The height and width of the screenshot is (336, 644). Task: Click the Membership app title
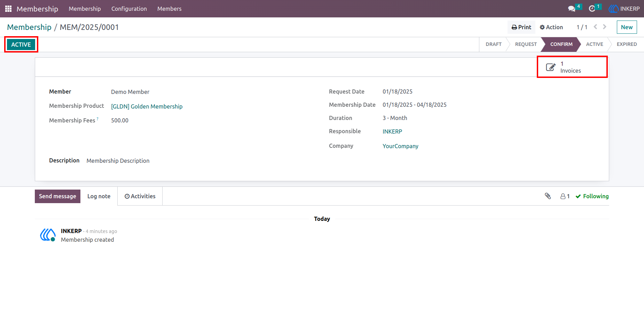(x=37, y=9)
